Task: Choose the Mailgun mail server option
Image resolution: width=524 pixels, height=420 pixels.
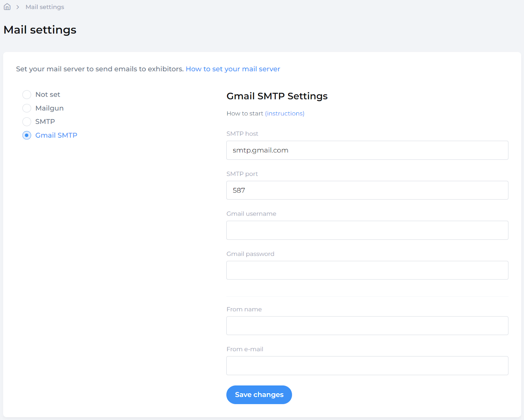Action: click(27, 108)
